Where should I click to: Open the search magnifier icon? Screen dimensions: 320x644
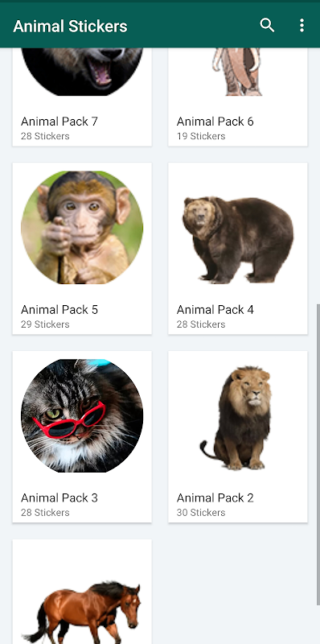coord(267,26)
